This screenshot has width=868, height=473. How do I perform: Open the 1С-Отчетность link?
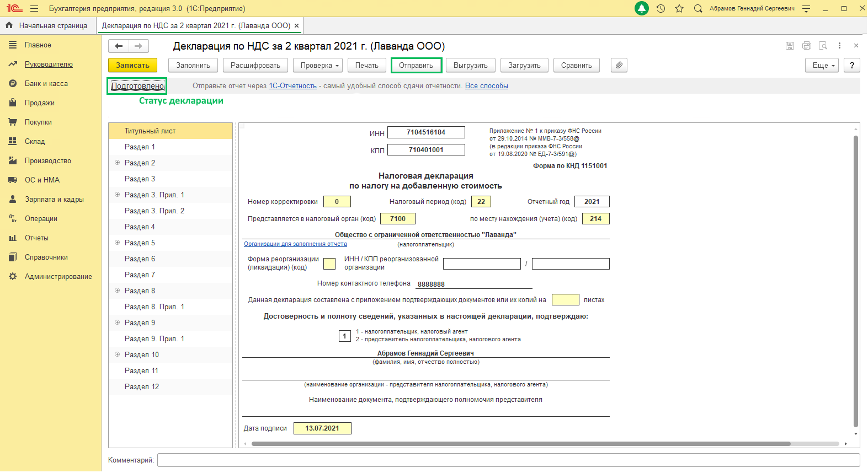(292, 86)
